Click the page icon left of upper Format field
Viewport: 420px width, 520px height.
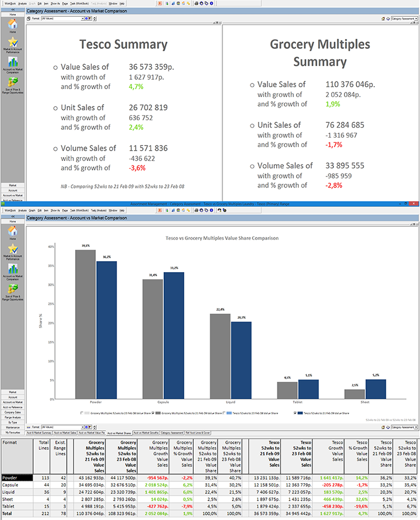tap(28, 18)
